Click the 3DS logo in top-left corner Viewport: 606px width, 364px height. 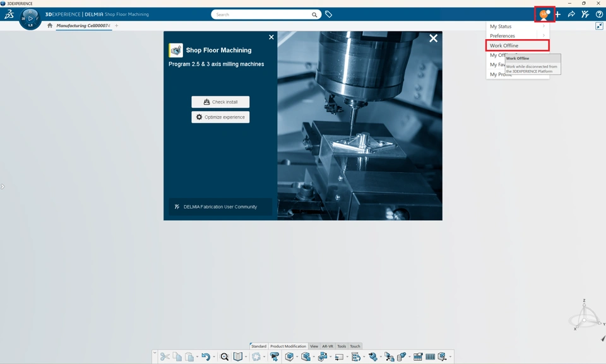coord(9,15)
